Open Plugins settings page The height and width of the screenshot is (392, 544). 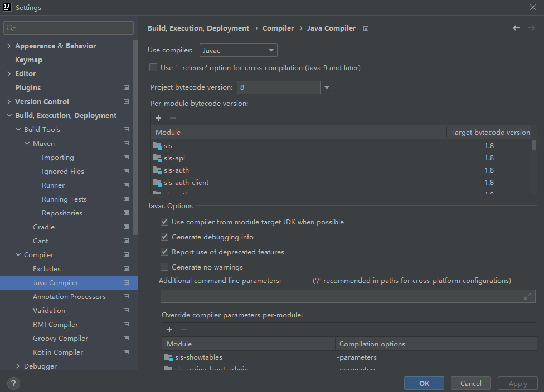[28, 87]
